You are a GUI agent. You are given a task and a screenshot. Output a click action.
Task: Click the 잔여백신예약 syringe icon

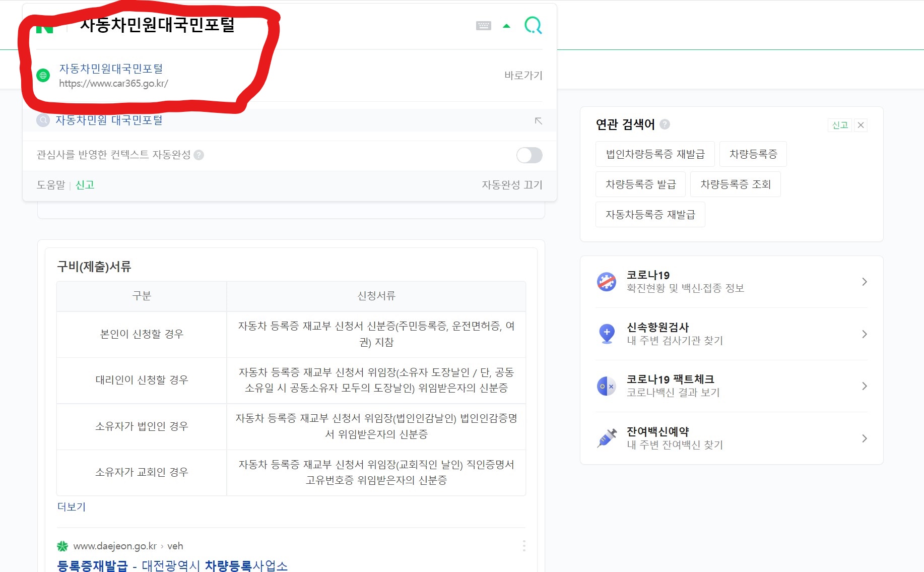[607, 438]
